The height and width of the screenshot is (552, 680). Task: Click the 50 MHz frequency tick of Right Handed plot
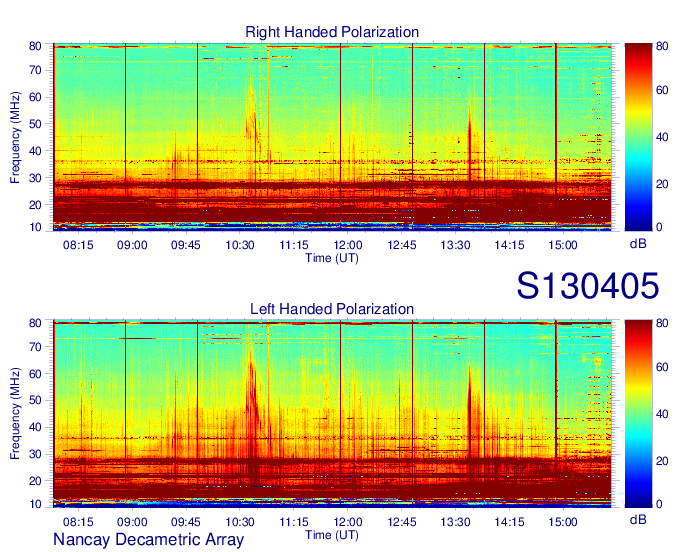pos(35,124)
